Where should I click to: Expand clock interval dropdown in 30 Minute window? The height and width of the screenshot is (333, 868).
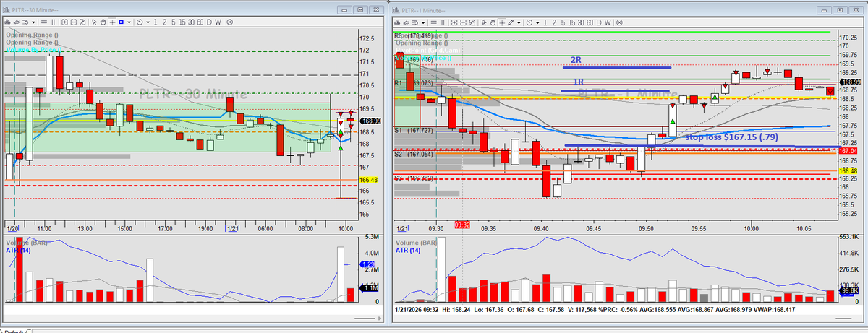click(x=148, y=22)
